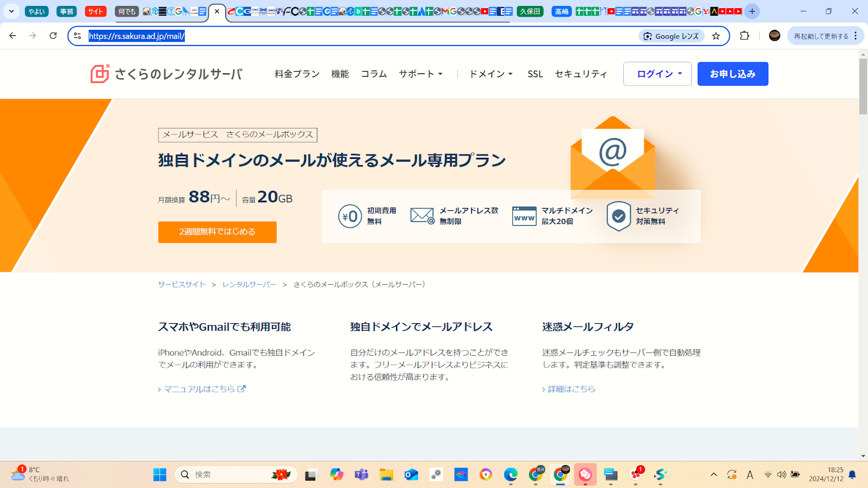The width and height of the screenshot is (868, 488).
Task: Open the Windows Start menu
Action: click(160, 474)
